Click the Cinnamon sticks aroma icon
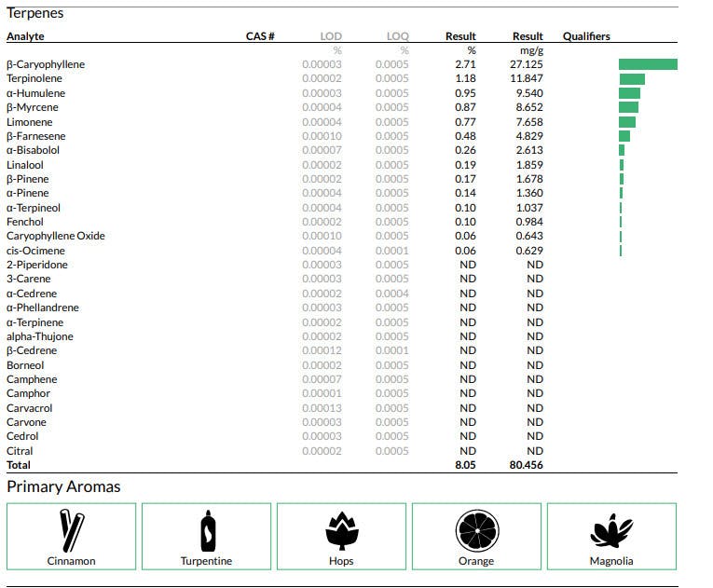 coord(72,530)
